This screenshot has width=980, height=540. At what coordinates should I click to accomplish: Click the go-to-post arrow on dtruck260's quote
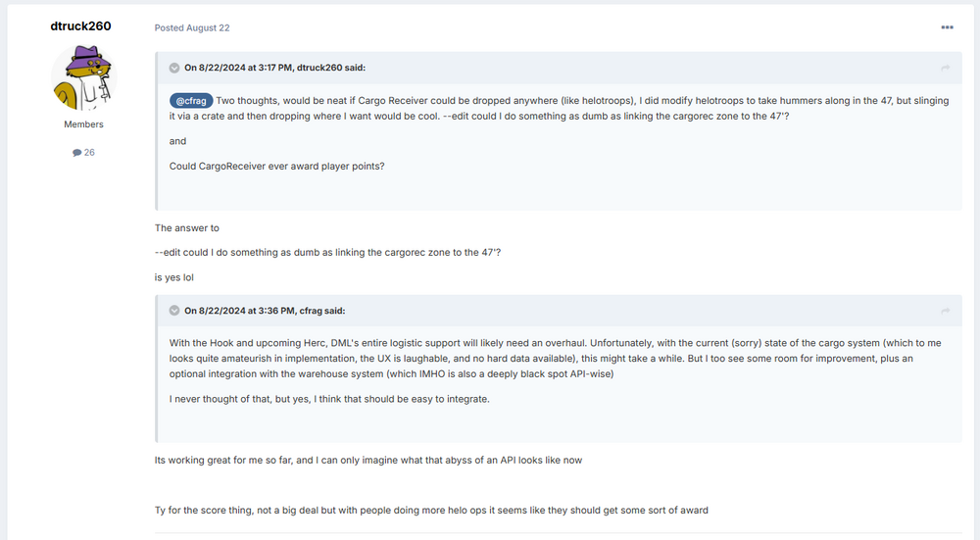tap(946, 68)
